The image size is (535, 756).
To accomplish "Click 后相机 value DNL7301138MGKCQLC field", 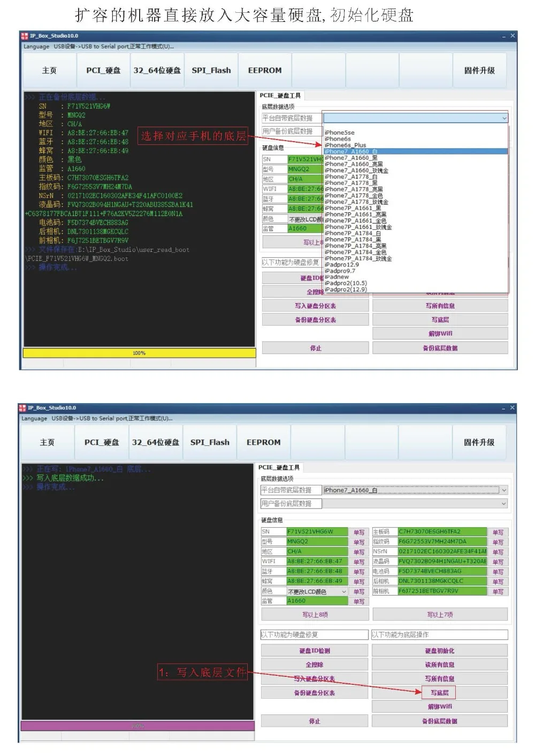I will (442, 581).
